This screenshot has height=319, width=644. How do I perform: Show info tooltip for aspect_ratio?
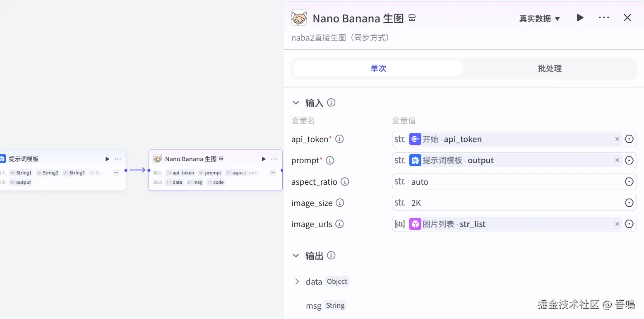point(344,182)
